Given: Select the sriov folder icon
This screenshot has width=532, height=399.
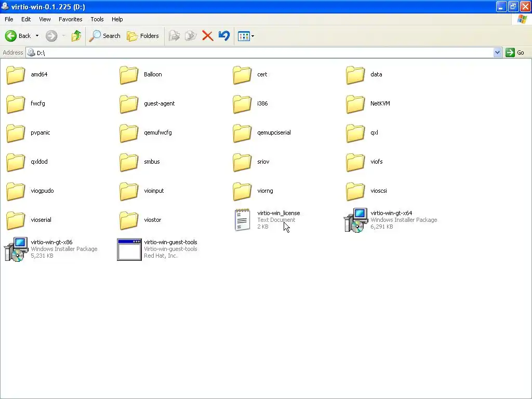Looking at the screenshot, I should (x=242, y=162).
